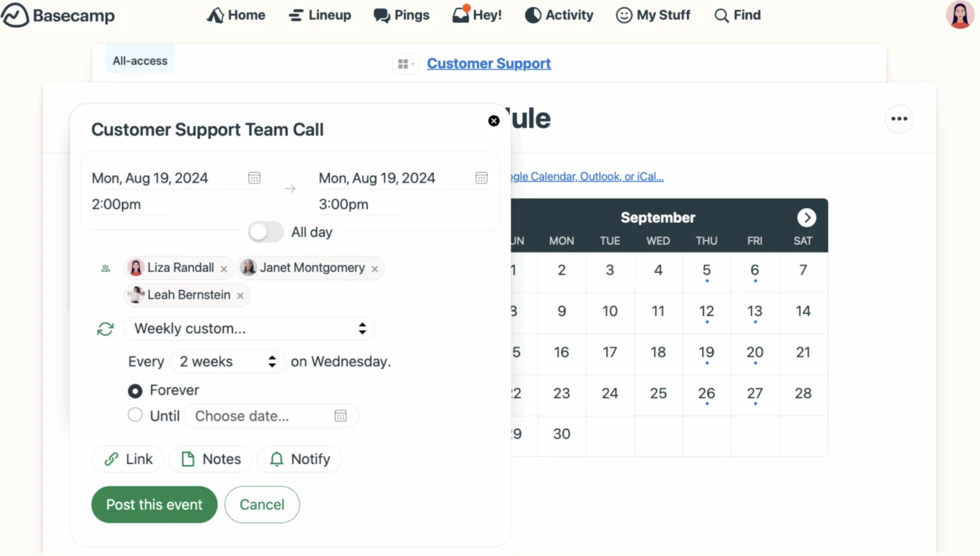The width and height of the screenshot is (980, 556).
Task: Open calendar icon in Until date field
Action: 340,415
